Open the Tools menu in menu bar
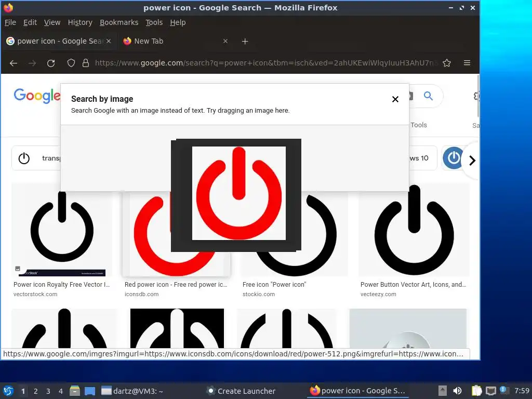Viewport: 532px width, 399px height. click(154, 22)
